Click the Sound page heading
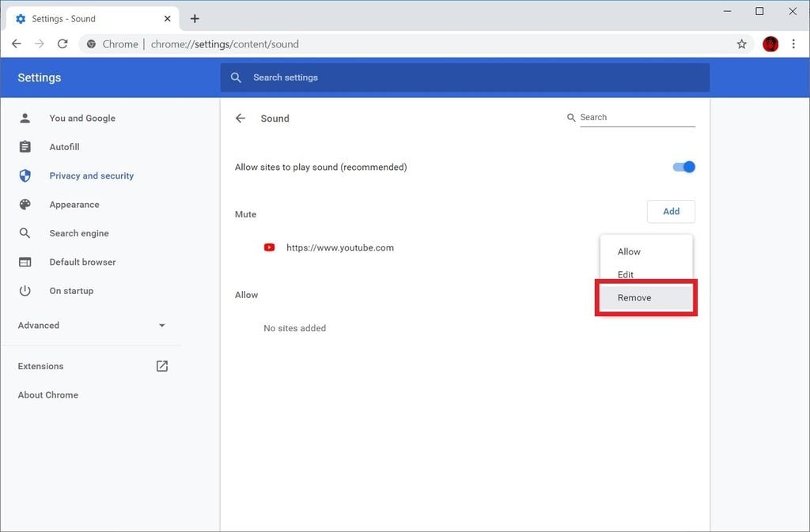 pos(274,118)
